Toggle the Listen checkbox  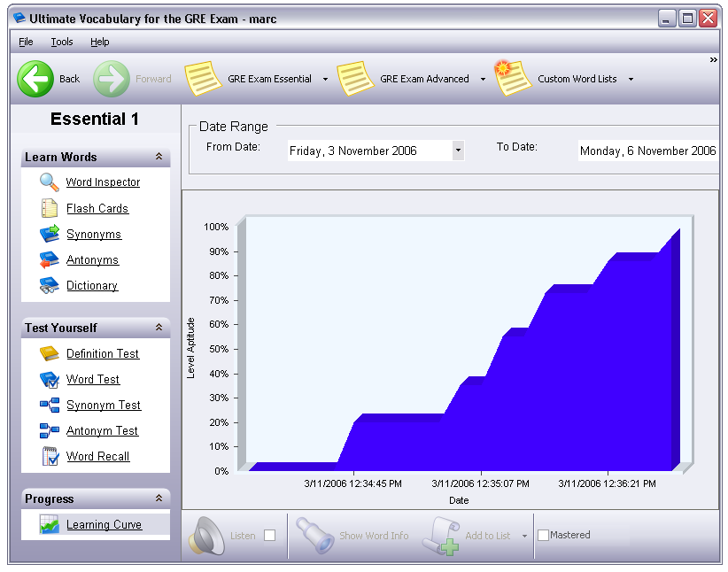pos(270,536)
